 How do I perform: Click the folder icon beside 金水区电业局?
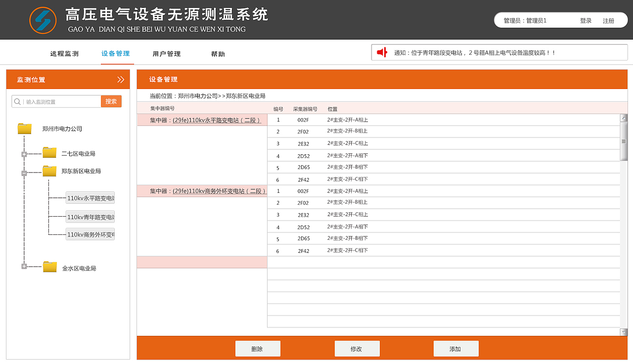pos(50,266)
